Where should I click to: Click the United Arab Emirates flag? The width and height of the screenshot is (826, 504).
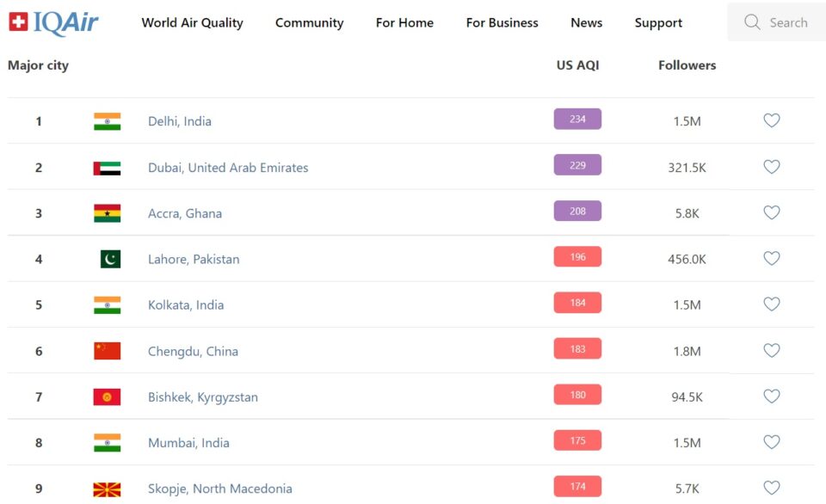pos(107,168)
